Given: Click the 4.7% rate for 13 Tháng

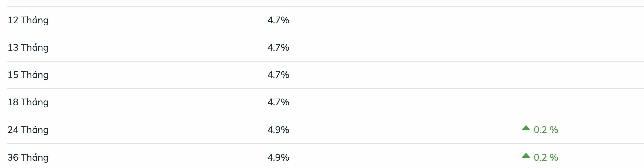Looking at the screenshot, I should click(278, 48).
